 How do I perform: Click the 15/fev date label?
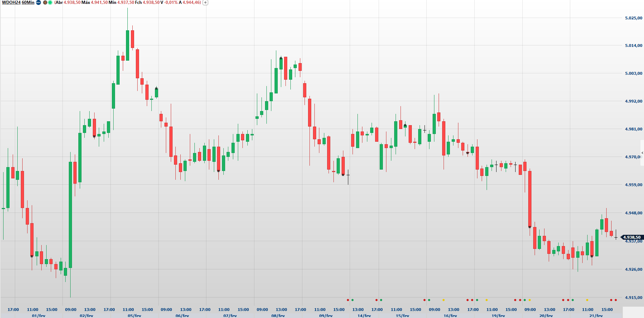pyautogui.click(x=402, y=316)
